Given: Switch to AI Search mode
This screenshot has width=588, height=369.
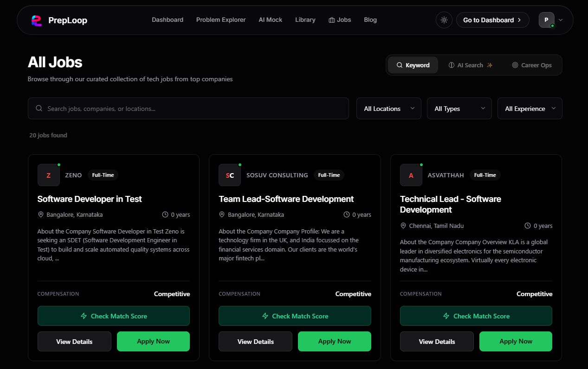Looking at the screenshot, I should point(470,65).
